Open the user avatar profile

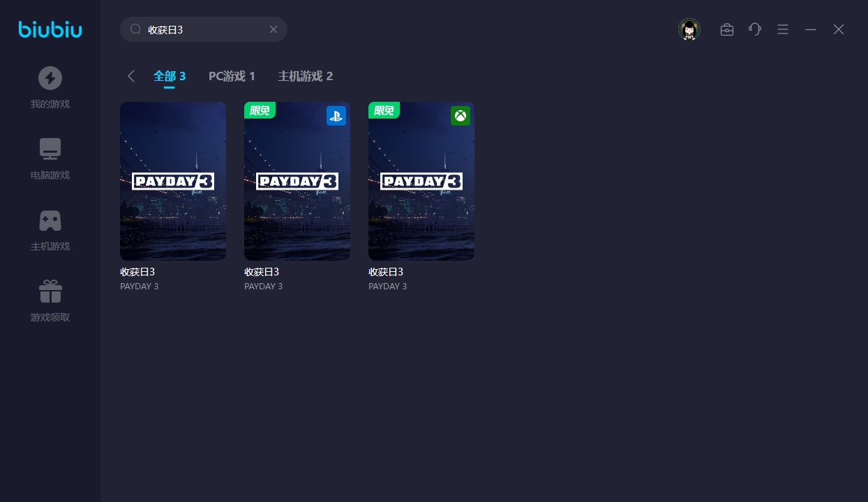(x=689, y=29)
